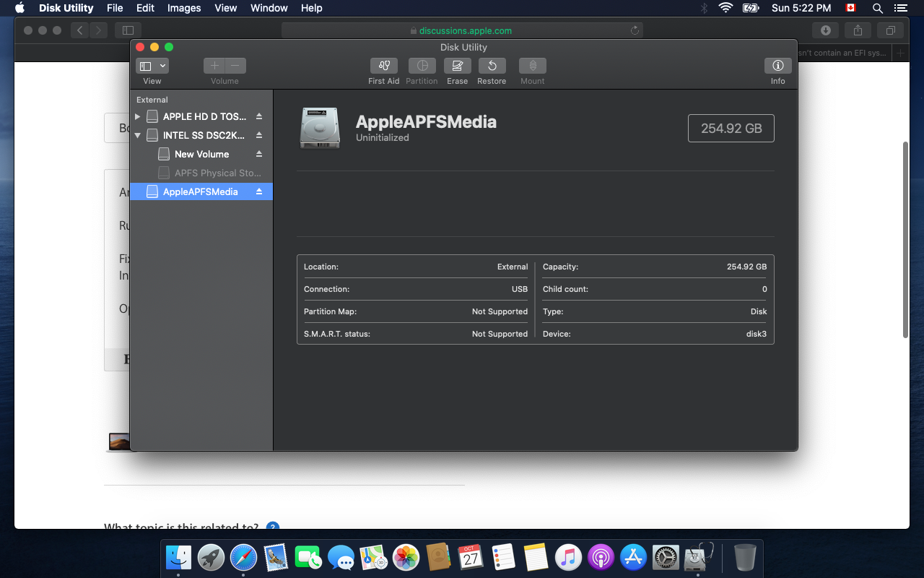Screen dimensions: 924x578
Task: Run First Aid on the selected disk
Action: [384, 66]
